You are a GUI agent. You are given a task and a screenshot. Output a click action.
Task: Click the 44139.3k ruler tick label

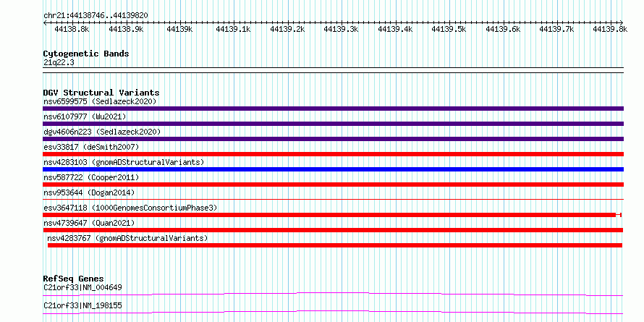341,29
